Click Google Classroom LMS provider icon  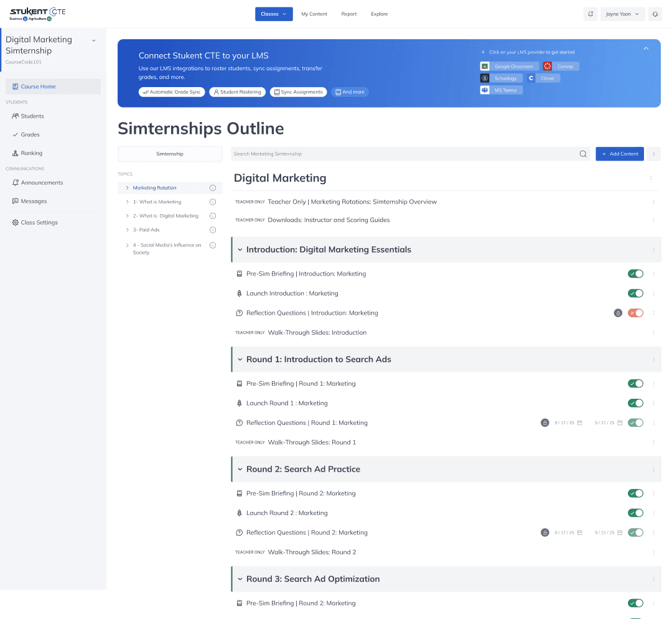point(485,67)
